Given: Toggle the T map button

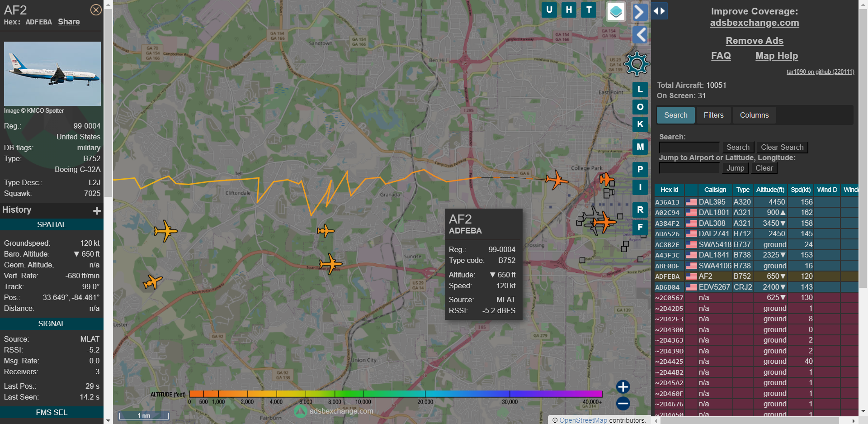Looking at the screenshot, I should 589,10.
